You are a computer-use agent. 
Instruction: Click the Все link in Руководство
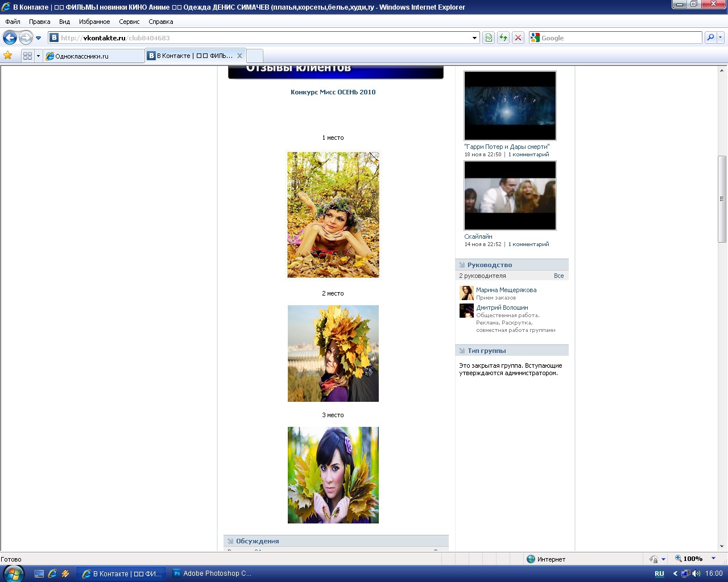pos(559,276)
